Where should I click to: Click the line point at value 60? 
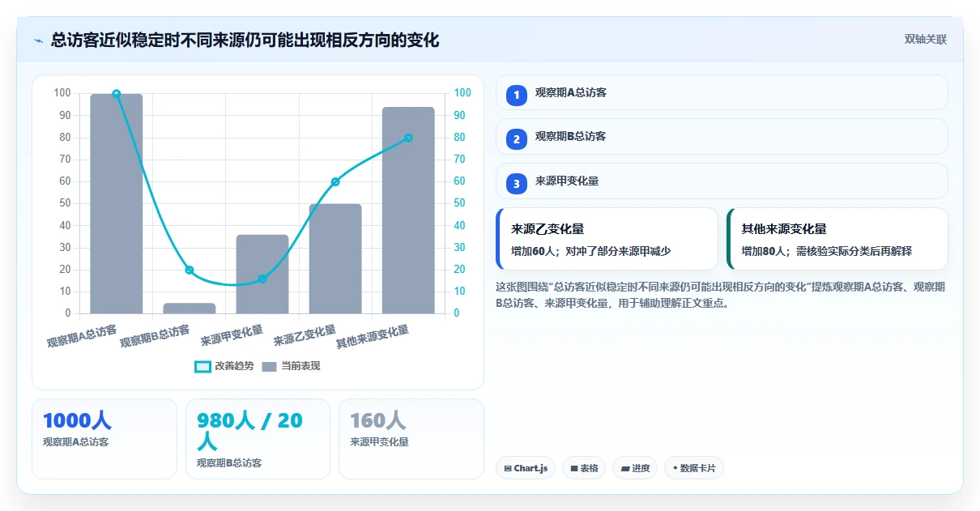pyautogui.click(x=335, y=181)
